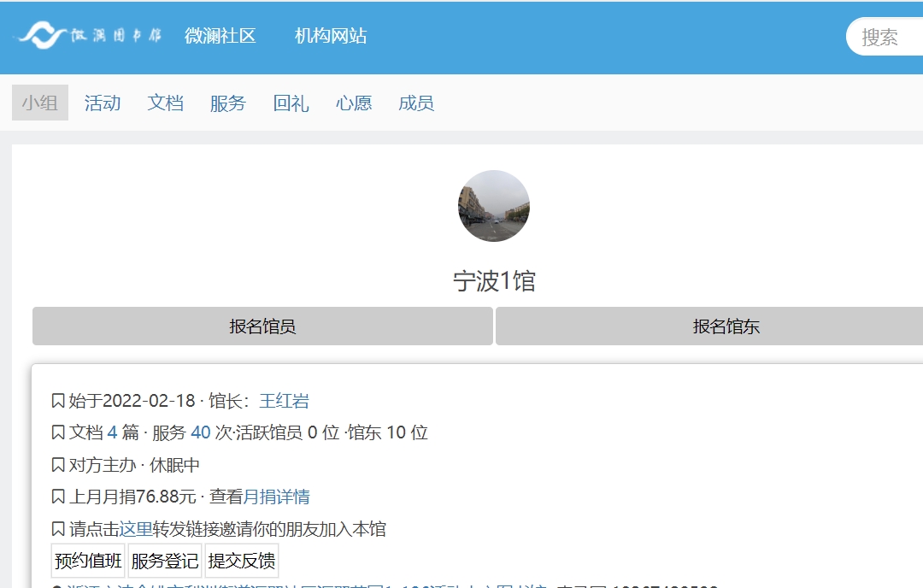Switch to the 文档 tab

(x=166, y=103)
